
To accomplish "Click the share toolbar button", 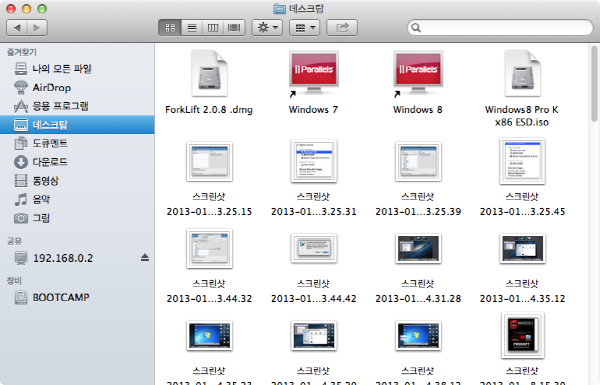I will point(342,28).
